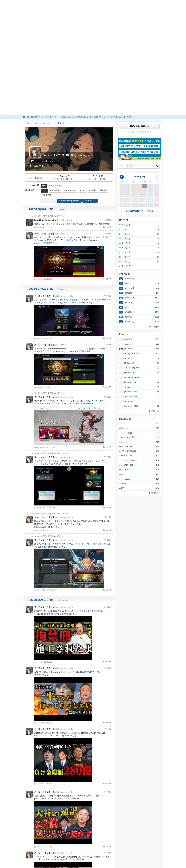Click the like heart on tweet retweeted at 07:48:05
186x868 pixels.
[x=110, y=227]
